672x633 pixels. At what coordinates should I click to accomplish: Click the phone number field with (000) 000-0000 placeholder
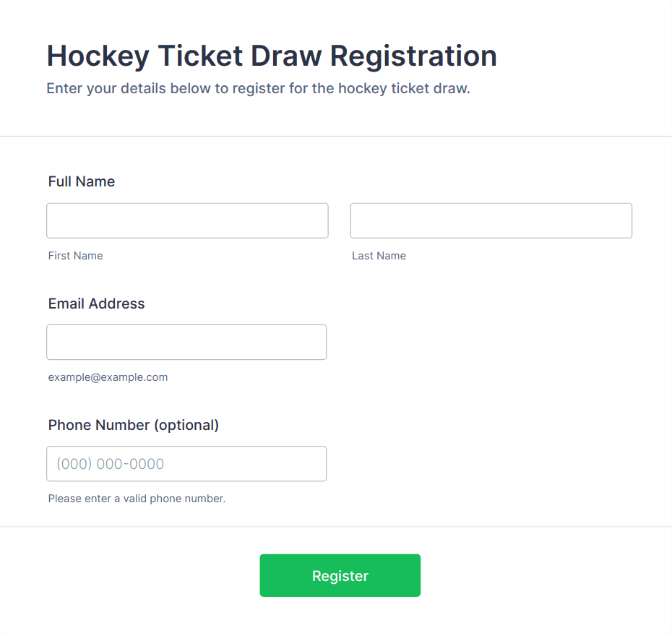(x=186, y=463)
